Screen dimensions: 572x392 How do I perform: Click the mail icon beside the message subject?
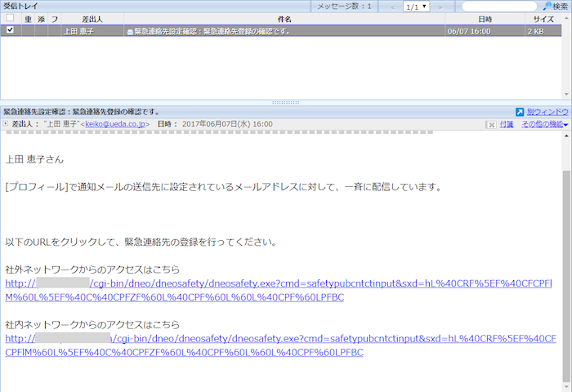point(129,31)
